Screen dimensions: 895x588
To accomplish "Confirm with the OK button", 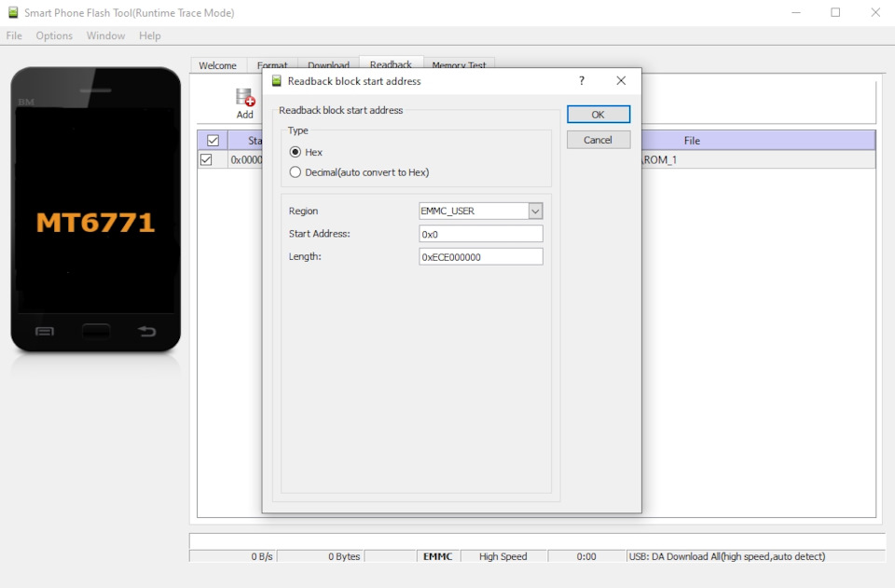I will click(x=599, y=115).
